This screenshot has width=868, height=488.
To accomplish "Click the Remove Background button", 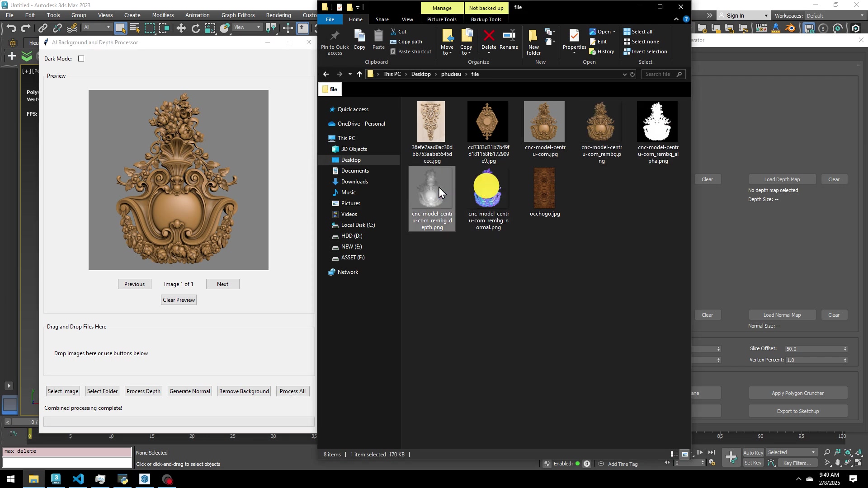I will 244,391.
